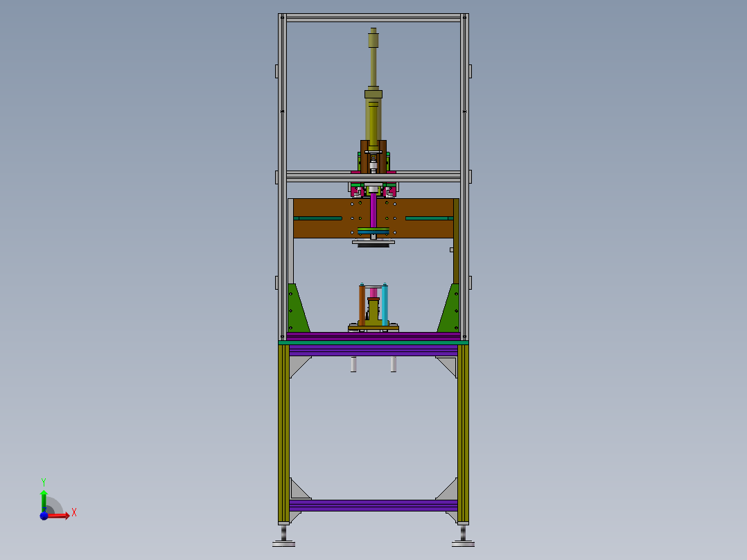
Task: Select the left olive-yellow table leg
Action: [x=283, y=434]
